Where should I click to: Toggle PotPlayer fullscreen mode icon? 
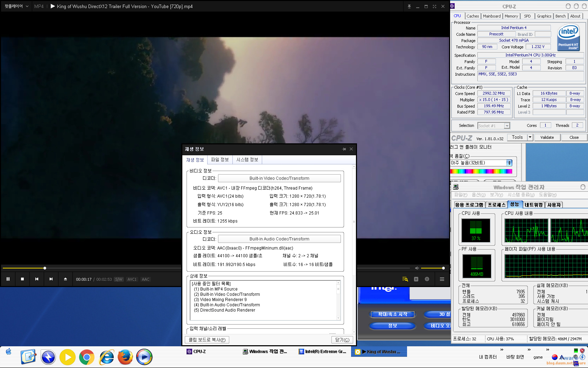[x=434, y=6]
